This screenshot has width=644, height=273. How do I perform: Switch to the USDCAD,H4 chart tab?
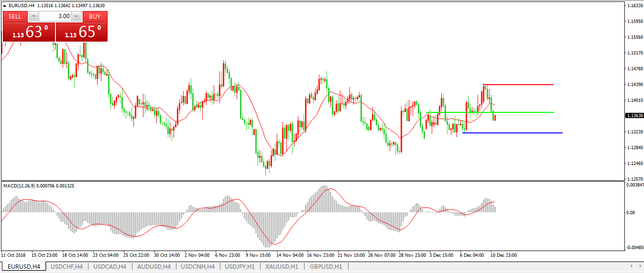109,267
